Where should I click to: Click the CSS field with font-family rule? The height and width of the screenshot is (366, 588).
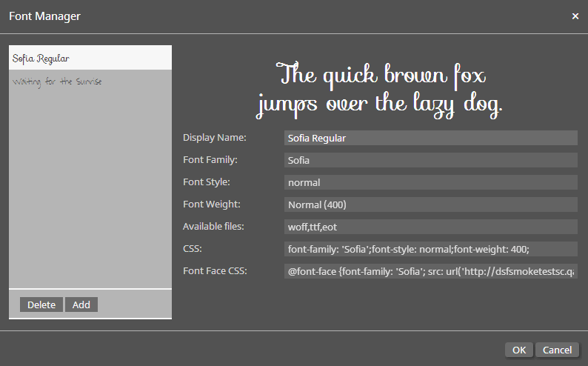[x=430, y=249]
